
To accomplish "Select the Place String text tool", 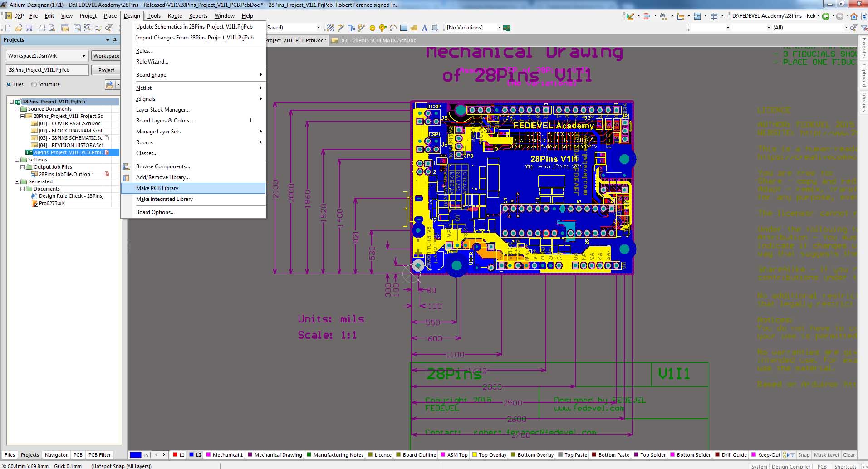I will point(425,28).
